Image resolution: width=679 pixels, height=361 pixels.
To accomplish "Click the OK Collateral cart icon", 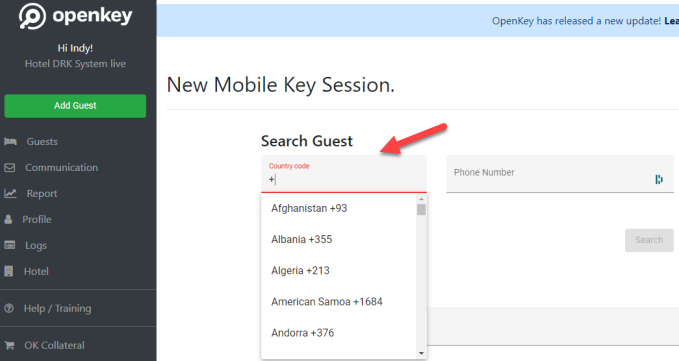I will 10,345.
